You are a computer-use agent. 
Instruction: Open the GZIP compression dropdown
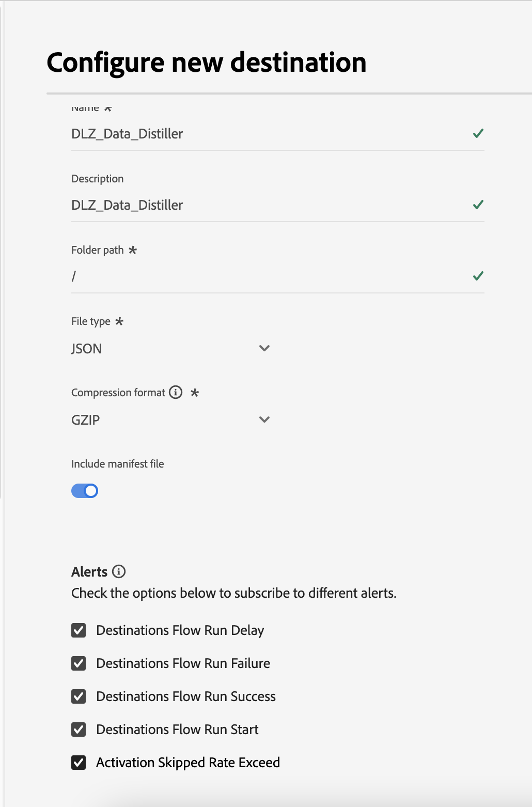tap(155, 420)
